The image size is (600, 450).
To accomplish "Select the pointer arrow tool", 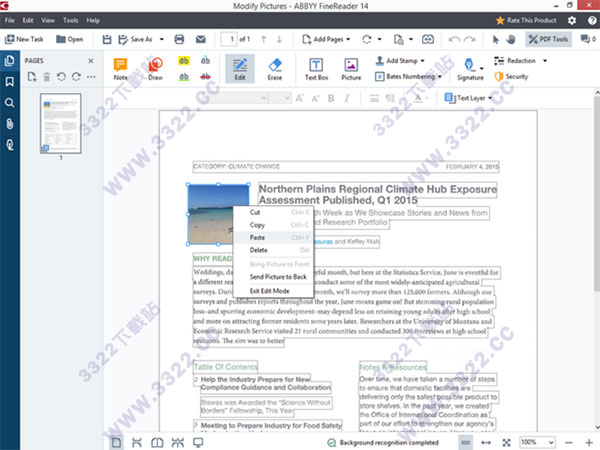I will click(x=496, y=39).
